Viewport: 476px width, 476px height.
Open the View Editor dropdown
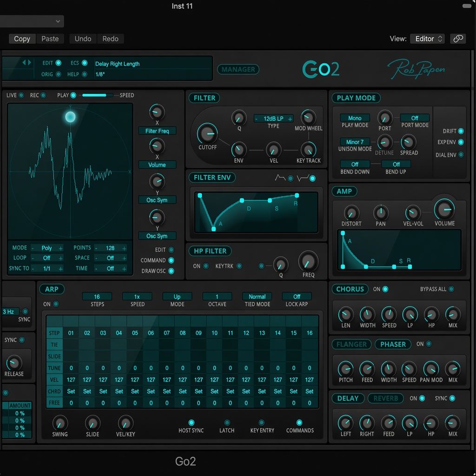coord(428,39)
